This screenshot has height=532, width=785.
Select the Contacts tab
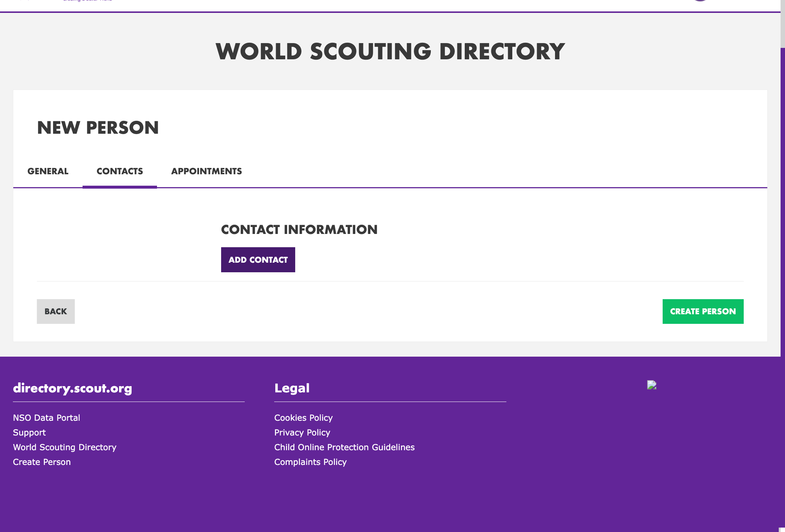120,171
